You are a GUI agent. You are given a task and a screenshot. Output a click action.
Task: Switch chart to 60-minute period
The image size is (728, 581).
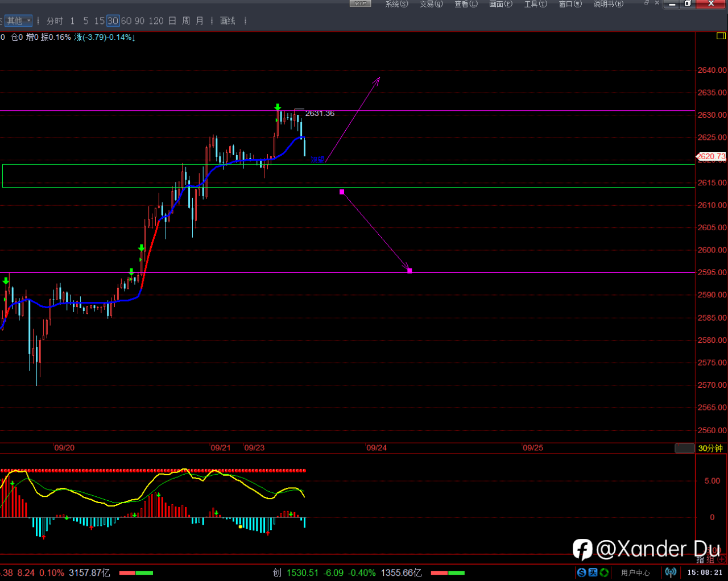point(126,21)
